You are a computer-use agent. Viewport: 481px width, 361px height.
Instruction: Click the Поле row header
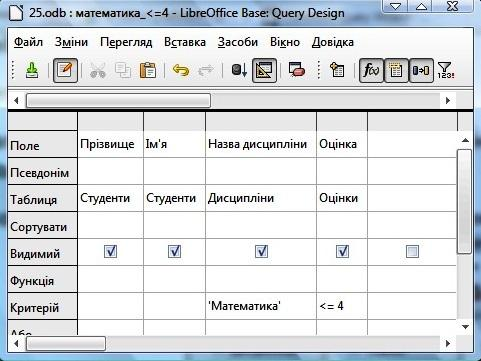(43, 144)
